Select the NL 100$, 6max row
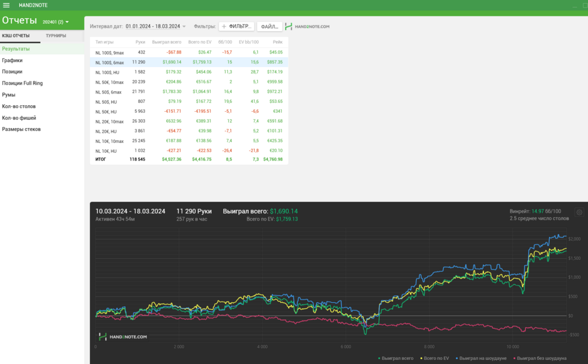 coord(189,62)
